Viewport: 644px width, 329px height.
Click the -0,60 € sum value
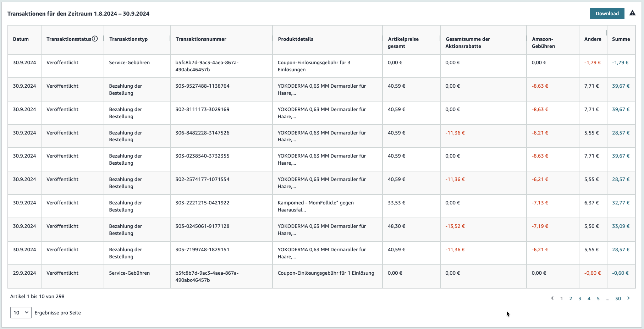(620, 273)
